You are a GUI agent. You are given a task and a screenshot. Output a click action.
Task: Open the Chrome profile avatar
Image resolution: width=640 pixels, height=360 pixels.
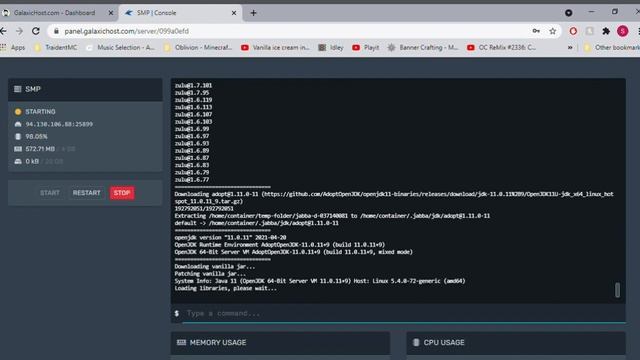point(622,31)
